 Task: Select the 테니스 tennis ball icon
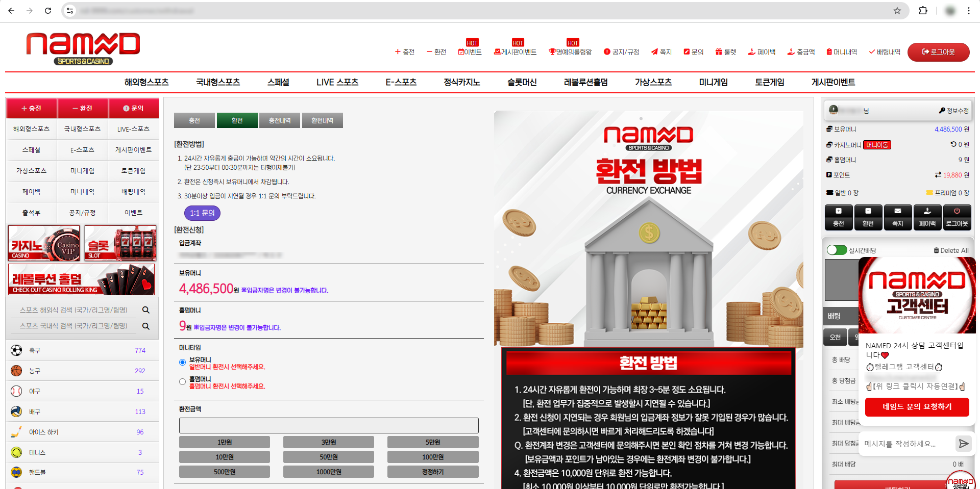16,452
